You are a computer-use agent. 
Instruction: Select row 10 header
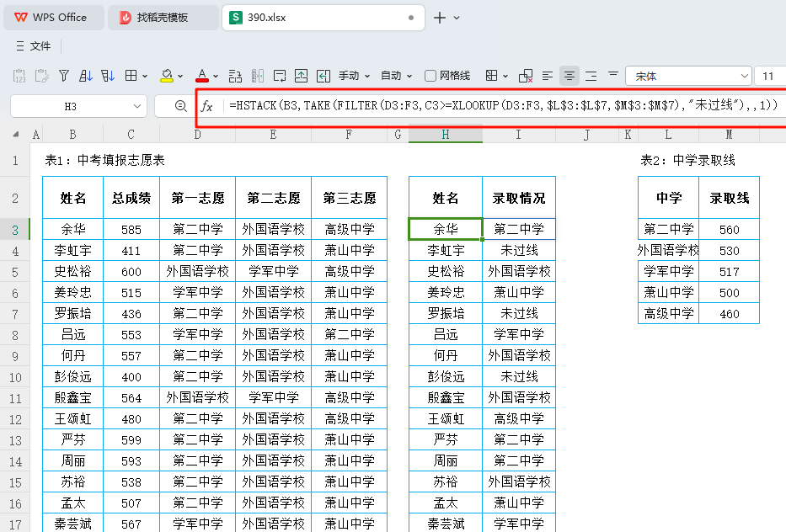click(15, 377)
